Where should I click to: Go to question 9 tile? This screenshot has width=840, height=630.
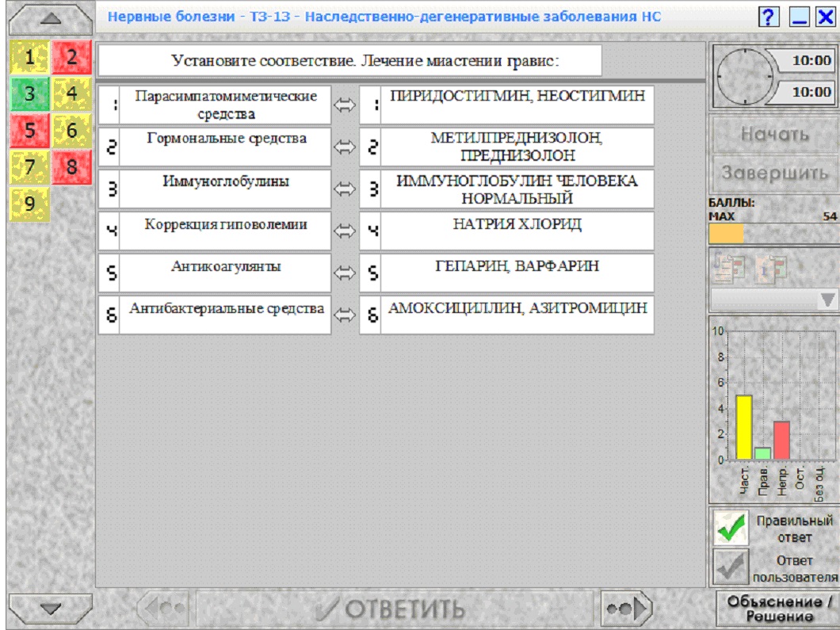[29, 204]
